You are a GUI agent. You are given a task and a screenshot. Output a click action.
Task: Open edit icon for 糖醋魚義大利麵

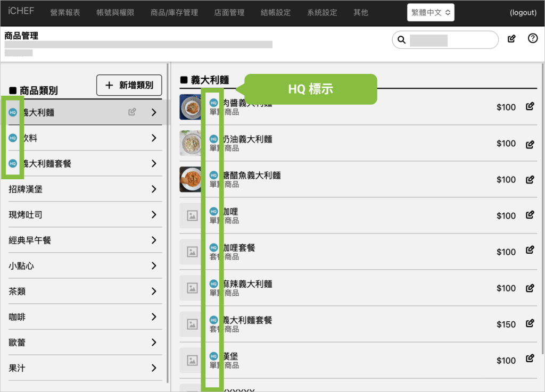[530, 180]
